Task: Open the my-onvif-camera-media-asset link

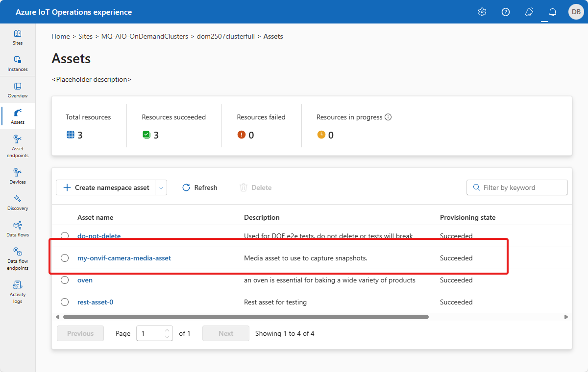Action: [124, 258]
